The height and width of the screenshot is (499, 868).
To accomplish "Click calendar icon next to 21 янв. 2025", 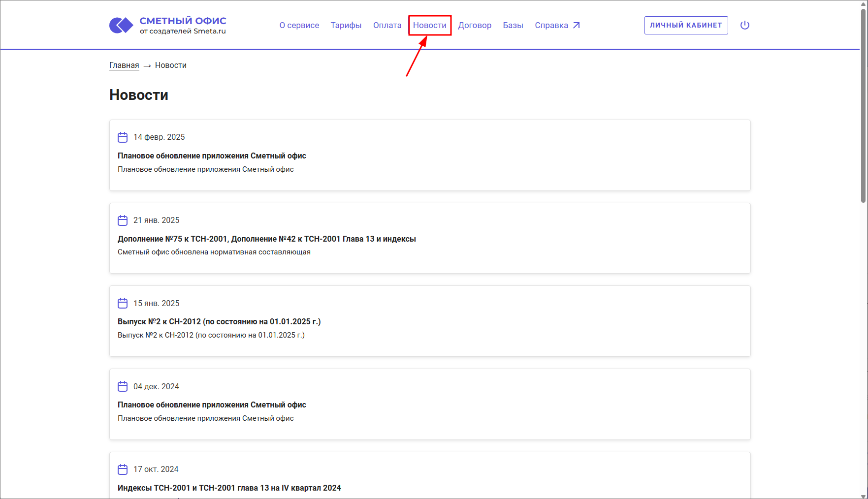I will coord(123,220).
